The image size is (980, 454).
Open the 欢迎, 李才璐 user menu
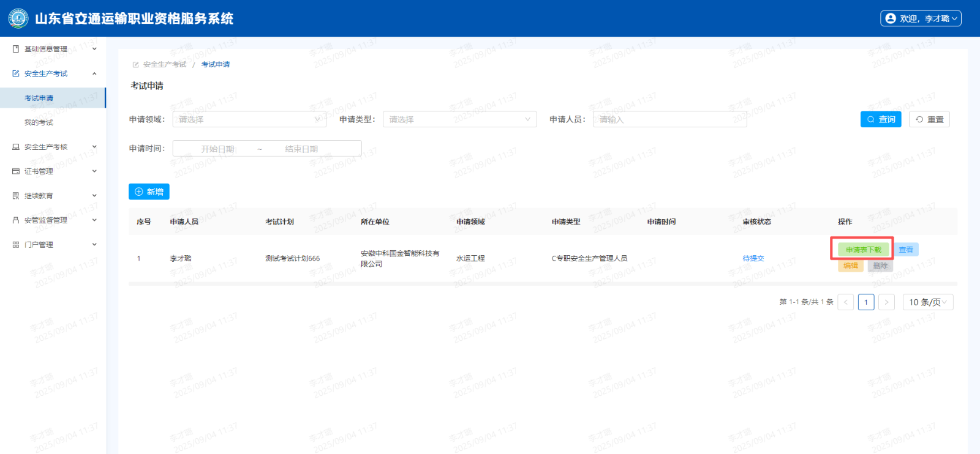tap(921, 18)
